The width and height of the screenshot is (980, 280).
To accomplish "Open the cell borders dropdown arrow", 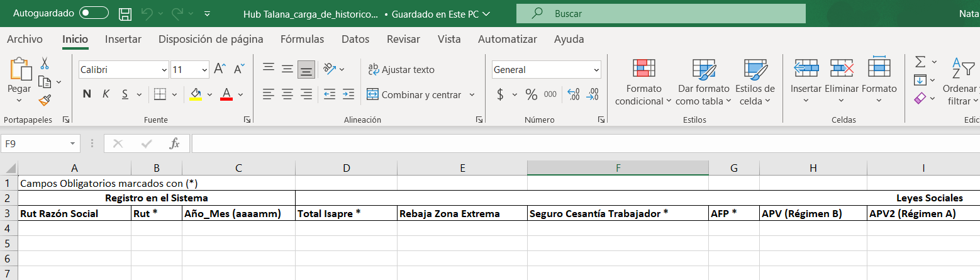I will pyautogui.click(x=174, y=94).
